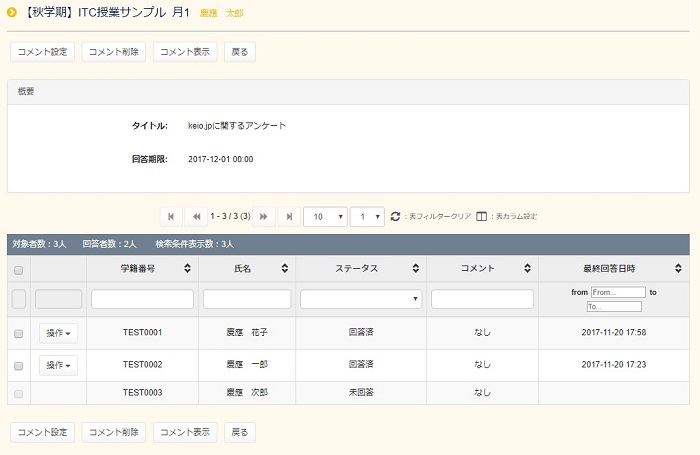Open the ステータス filter dropdown
The image size is (700, 455).
(361, 299)
